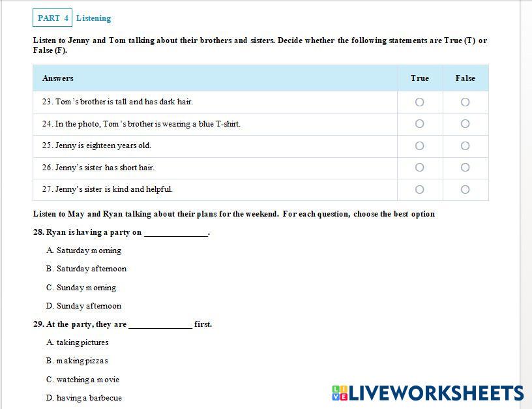Select True for the blue T-shirt statement

(x=419, y=124)
